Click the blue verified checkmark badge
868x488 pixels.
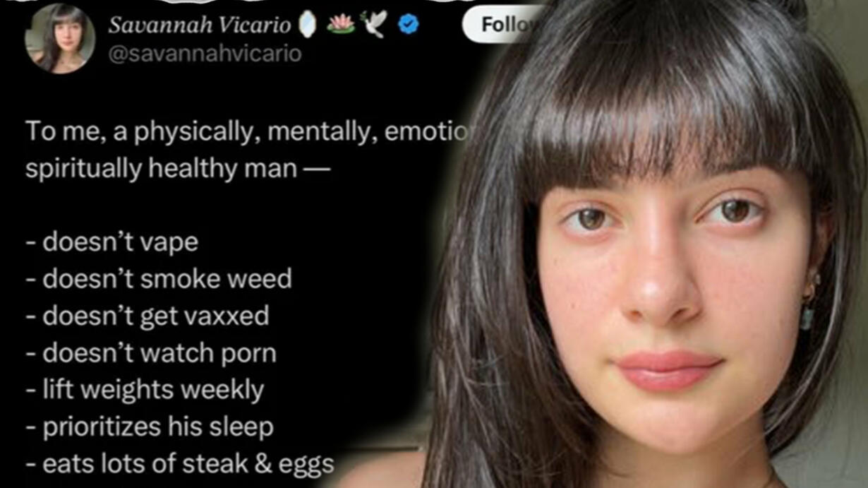(x=408, y=25)
